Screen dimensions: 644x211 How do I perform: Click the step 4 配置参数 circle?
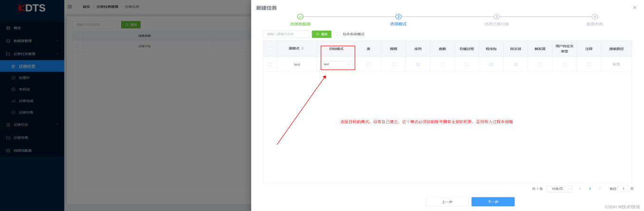595,17
